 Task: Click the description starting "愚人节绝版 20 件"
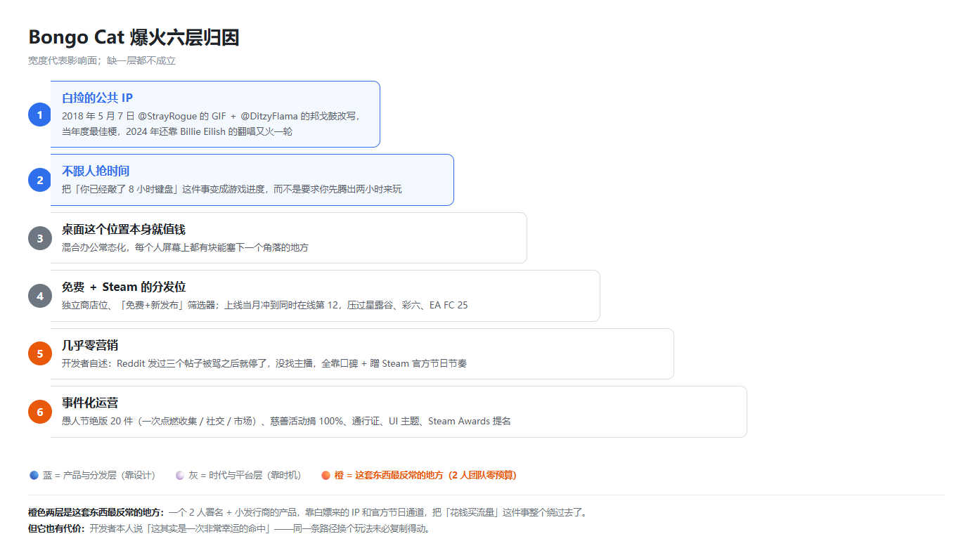click(286, 421)
